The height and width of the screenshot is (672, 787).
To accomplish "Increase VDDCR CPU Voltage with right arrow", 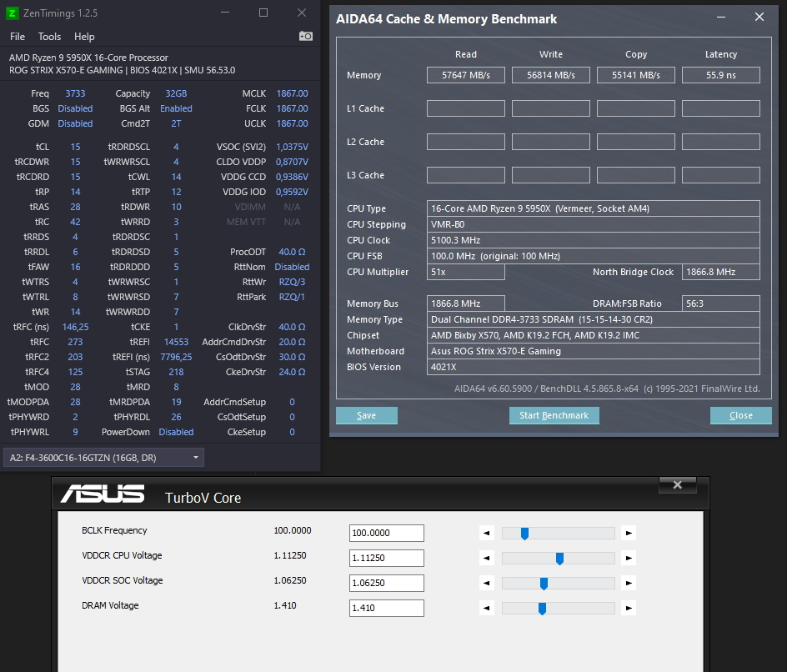I will click(629, 558).
